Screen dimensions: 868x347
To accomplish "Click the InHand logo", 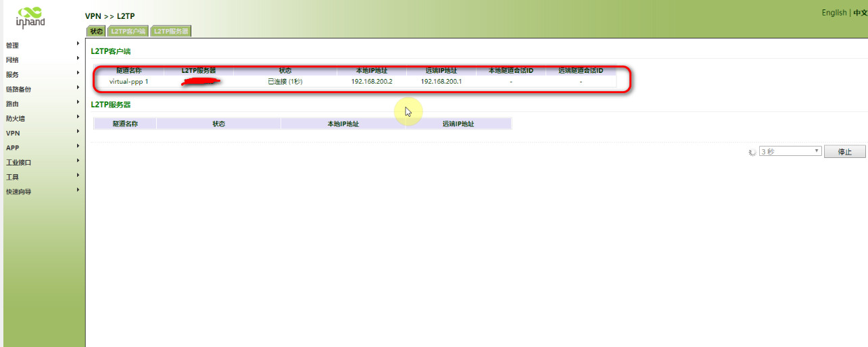I will (30, 17).
